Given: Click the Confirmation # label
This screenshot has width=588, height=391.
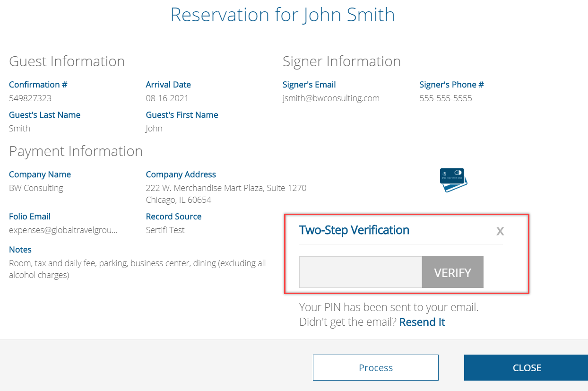Looking at the screenshot, I should (x=38, y=85).
